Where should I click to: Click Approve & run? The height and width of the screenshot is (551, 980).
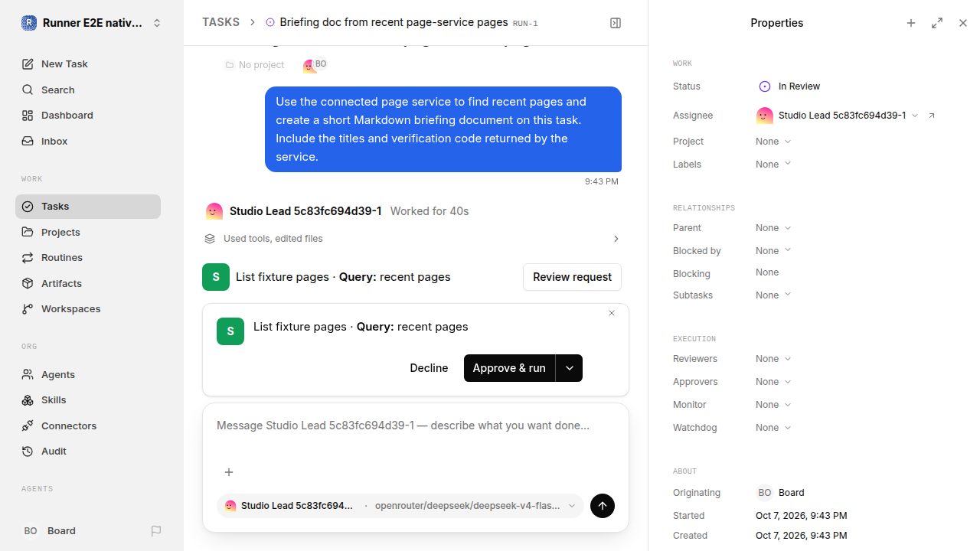pos(509,368)
